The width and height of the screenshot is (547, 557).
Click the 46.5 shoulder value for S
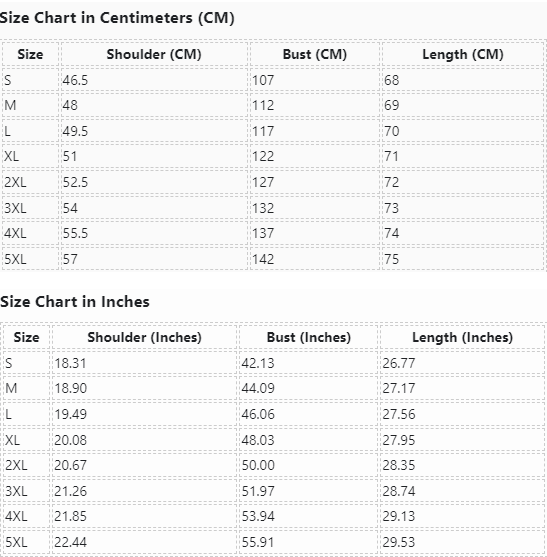point(75,80)
